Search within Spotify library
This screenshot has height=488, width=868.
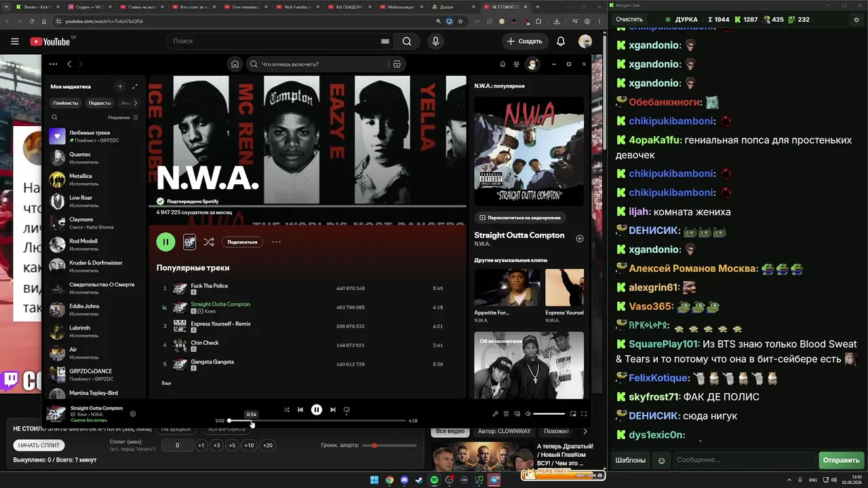tap(55, 117)
